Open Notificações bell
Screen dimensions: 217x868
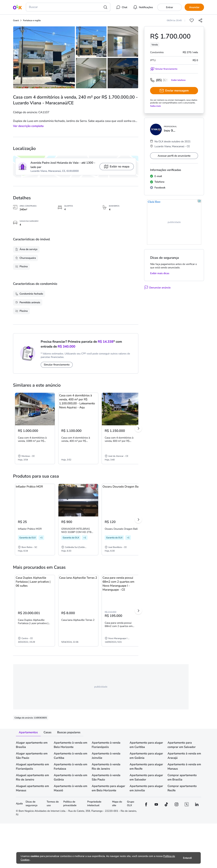[x=143, y=7]
